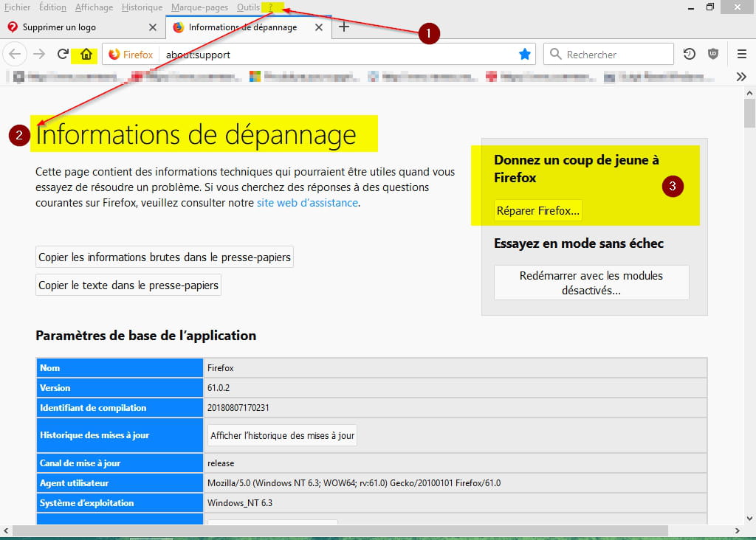This screenshot has height=540, width=756.
Task: Open the hamburger application menu
Action: click(x=741, y=54)
